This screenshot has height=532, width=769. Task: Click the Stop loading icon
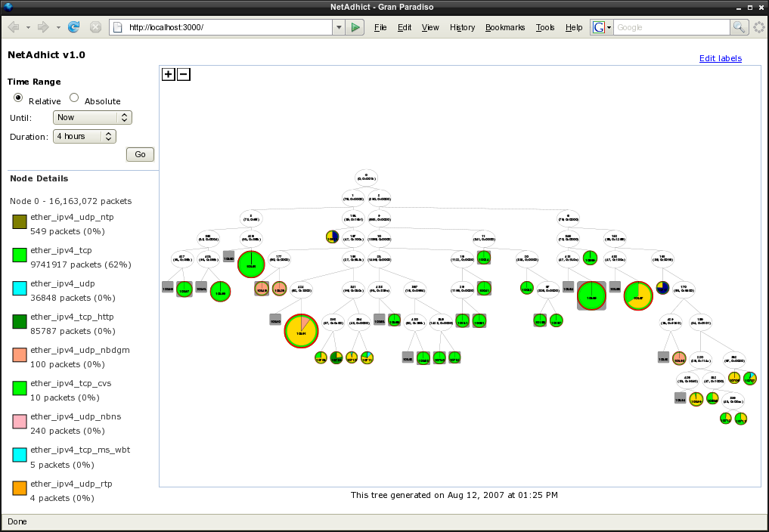[95, 27]
